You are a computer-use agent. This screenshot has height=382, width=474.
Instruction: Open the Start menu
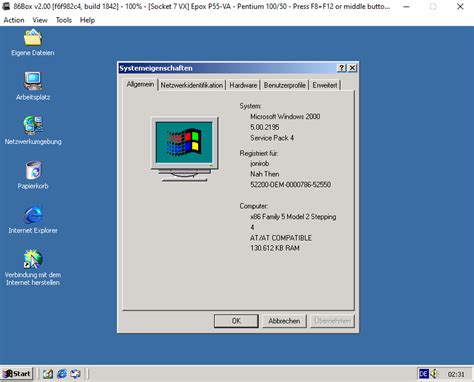[x=17, y=374]
